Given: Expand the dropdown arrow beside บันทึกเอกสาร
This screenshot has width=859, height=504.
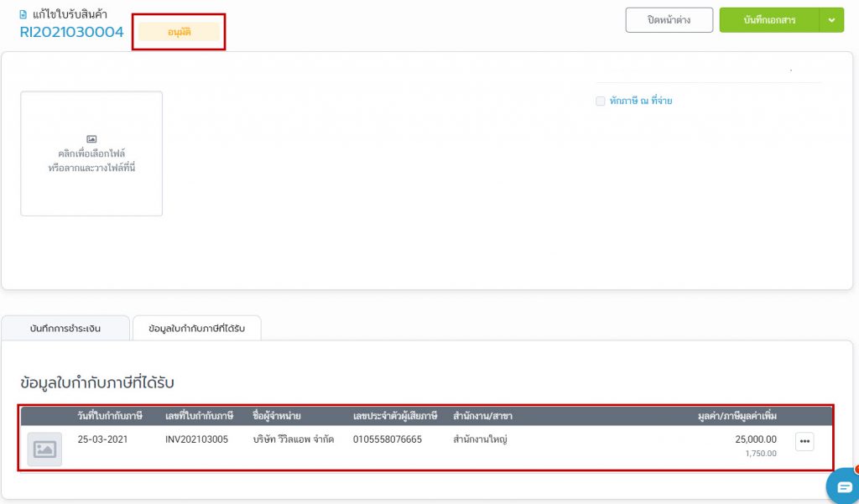Looking at the screenshot, I should click(831, 20).
